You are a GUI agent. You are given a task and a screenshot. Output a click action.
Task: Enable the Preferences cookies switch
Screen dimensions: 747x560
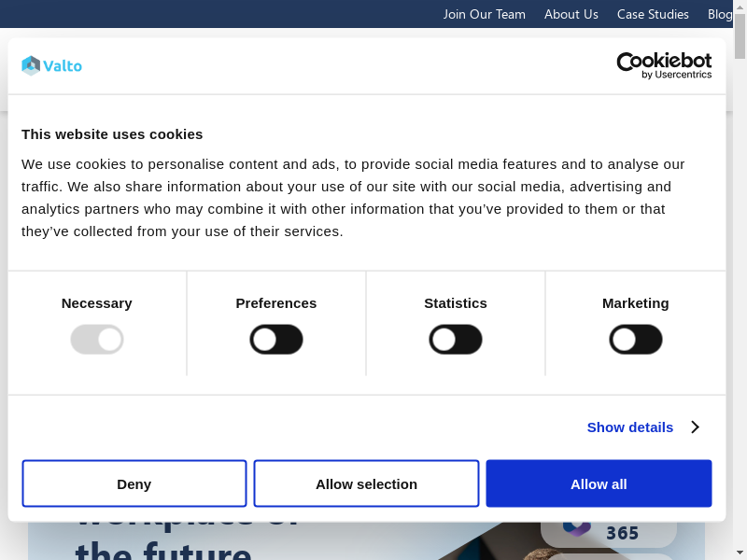[x=276, y=339]
